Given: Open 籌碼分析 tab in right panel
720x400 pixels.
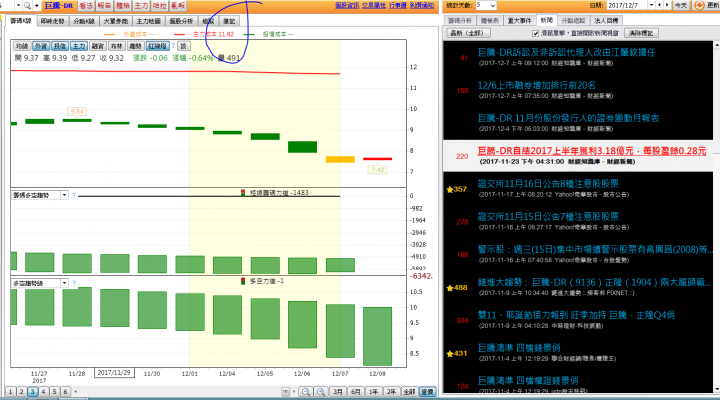Looking at the screenshot, I should [460, 21].
